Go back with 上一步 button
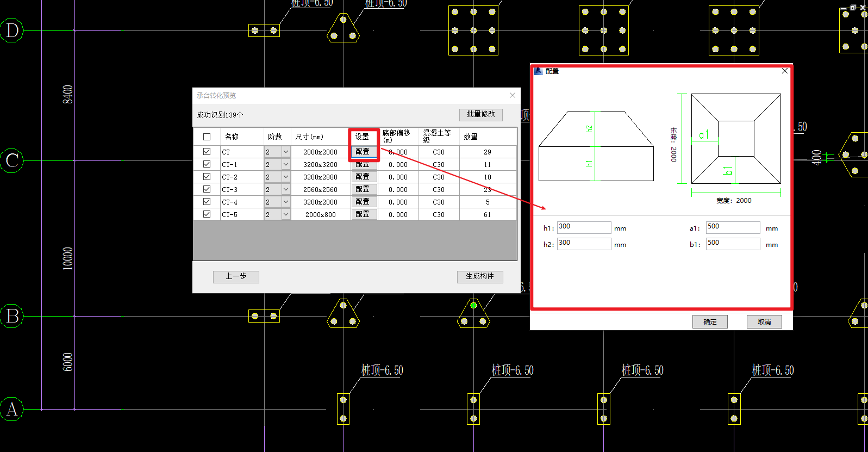 coord(236,276)
